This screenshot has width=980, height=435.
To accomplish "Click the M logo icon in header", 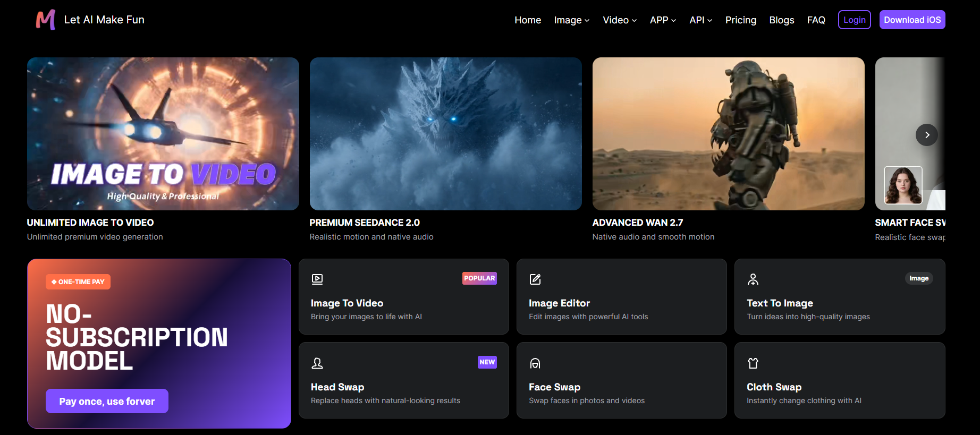I will 46,20.
